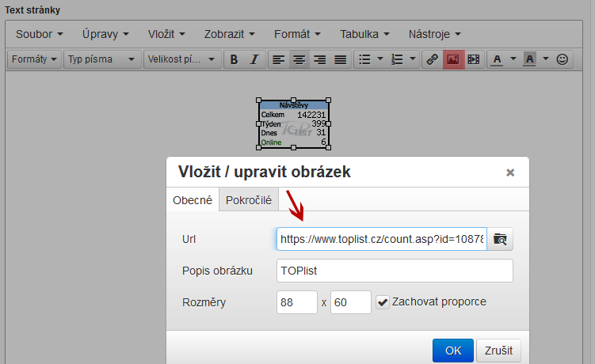Toggle bold formatting

(234, 59)
